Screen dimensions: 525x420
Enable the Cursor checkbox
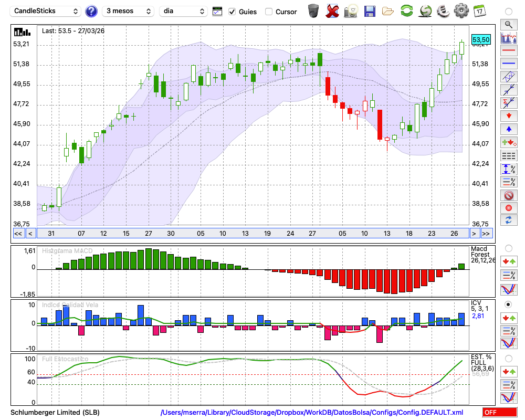click(268, 12)
